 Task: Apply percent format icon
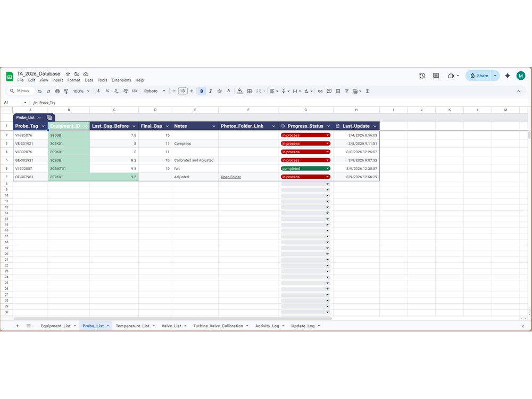(x=107, y=91)
